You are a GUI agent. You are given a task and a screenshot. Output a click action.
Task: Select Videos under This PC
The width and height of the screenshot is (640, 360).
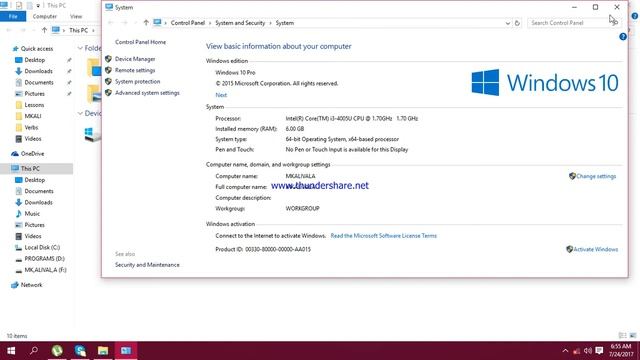coord(32,236)
